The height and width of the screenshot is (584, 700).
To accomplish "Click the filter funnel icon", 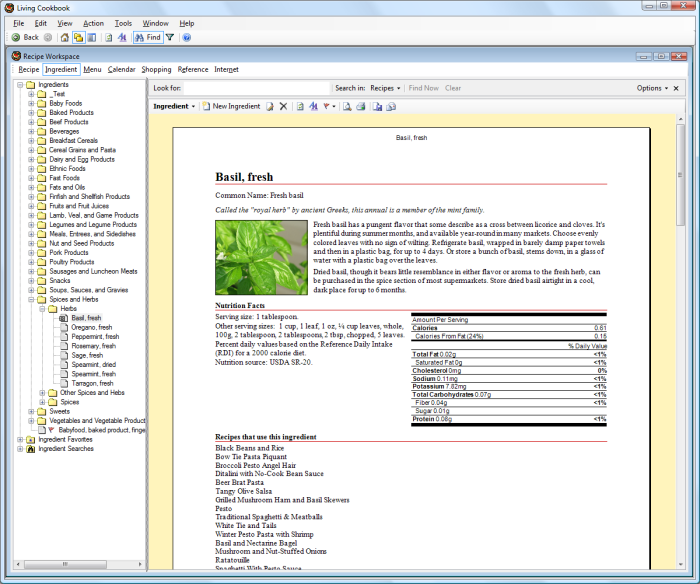I will point(170,38).
